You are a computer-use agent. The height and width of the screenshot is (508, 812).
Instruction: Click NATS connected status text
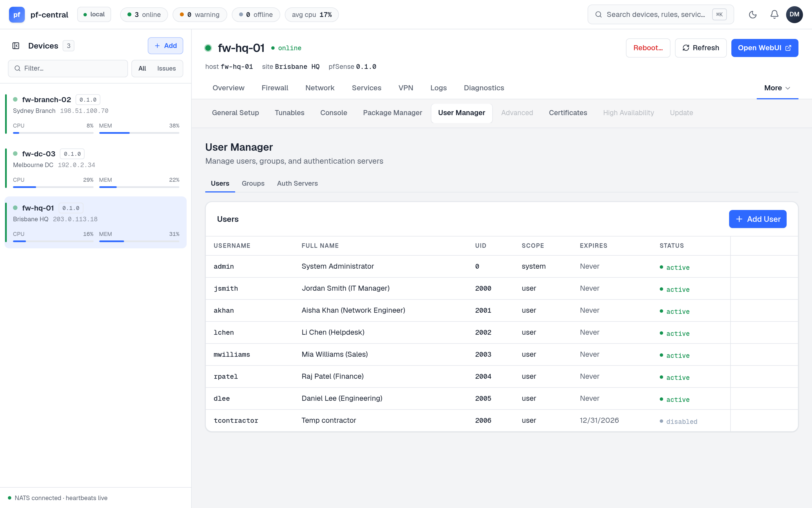click(x=61, y=498)
